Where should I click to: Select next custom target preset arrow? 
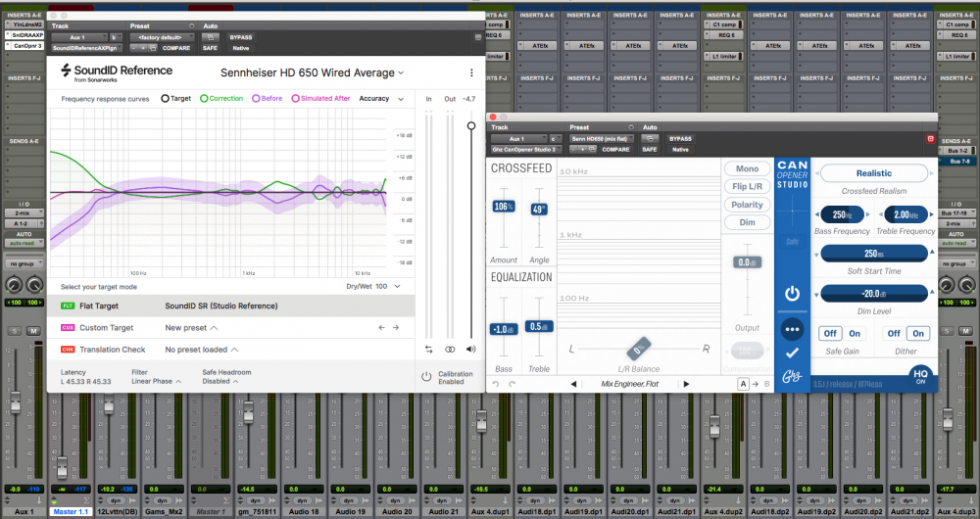[397, 328]
